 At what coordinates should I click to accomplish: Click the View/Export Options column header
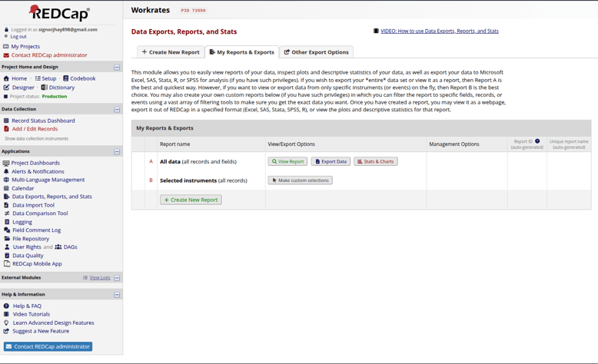tap(291, 144)
